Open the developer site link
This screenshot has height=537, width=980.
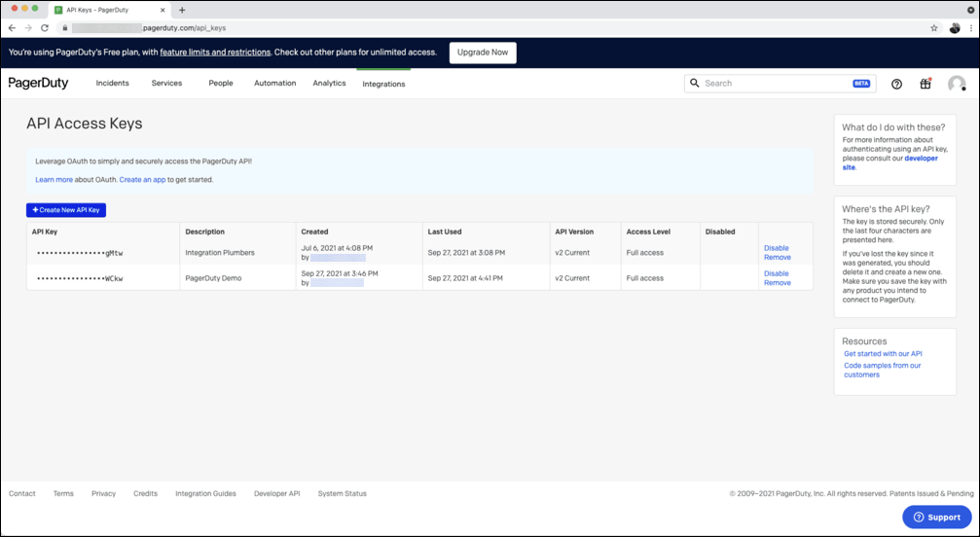coord(890,163)
